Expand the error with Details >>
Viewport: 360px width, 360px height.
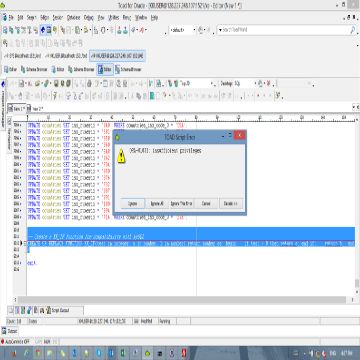click(x=231, y=203)
